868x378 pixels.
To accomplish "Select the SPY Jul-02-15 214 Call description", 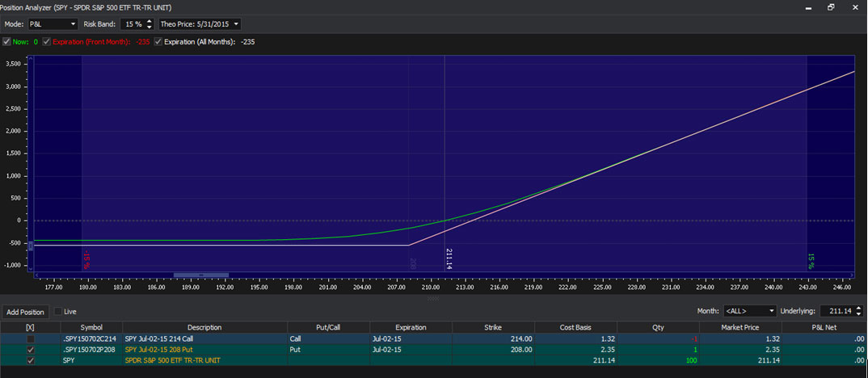I will [158, 338].
